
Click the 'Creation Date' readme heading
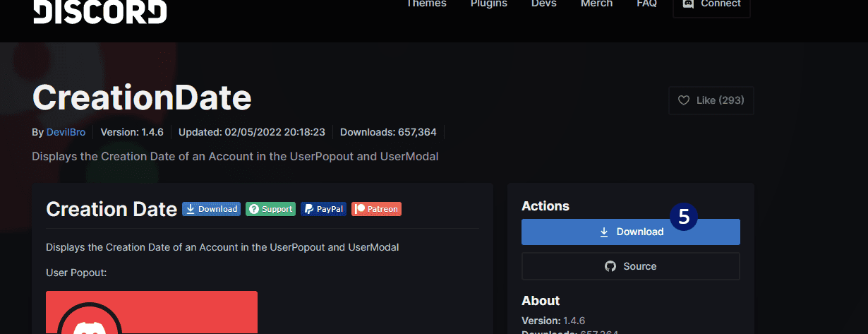(111, 209)
